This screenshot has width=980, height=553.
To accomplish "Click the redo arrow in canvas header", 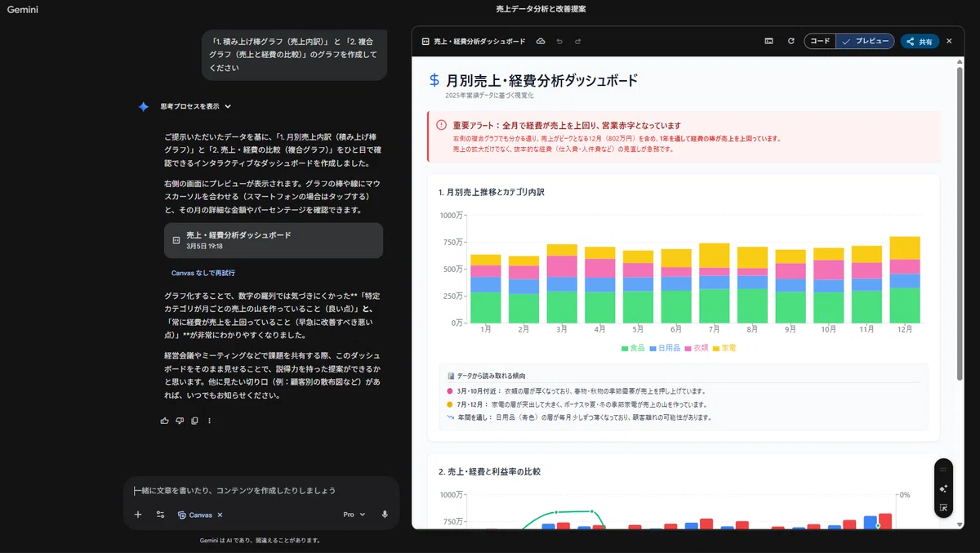I will [x=577, y=41].
